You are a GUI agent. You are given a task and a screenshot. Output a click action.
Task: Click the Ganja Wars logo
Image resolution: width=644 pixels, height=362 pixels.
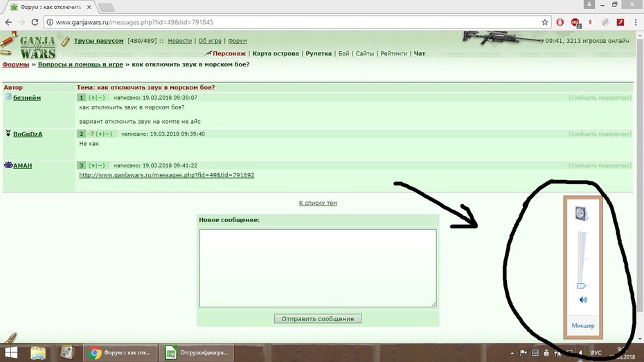point(37,47)
